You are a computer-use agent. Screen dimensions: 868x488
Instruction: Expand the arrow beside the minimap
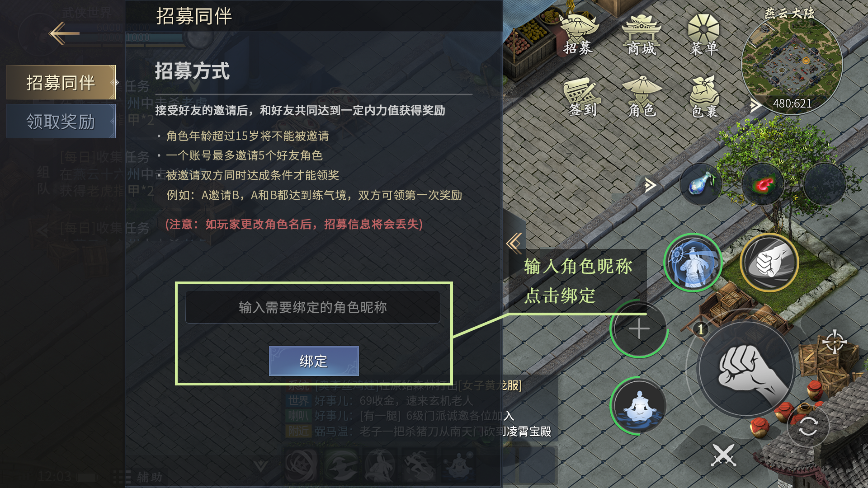point(755,106)
